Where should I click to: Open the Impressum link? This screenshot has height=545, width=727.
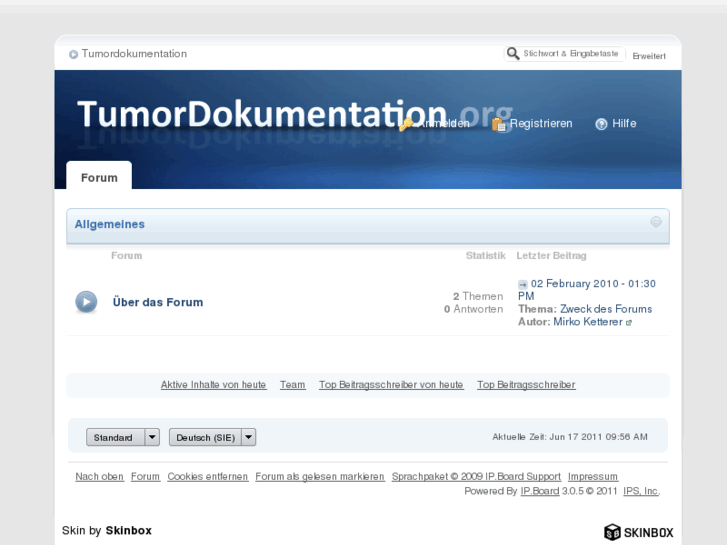pos(593,477)
